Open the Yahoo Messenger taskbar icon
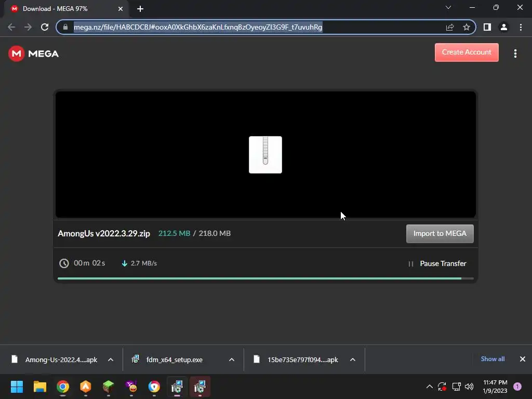Viewport: 532px width, 399px height. pyautogui.click(x=131, y=387)
